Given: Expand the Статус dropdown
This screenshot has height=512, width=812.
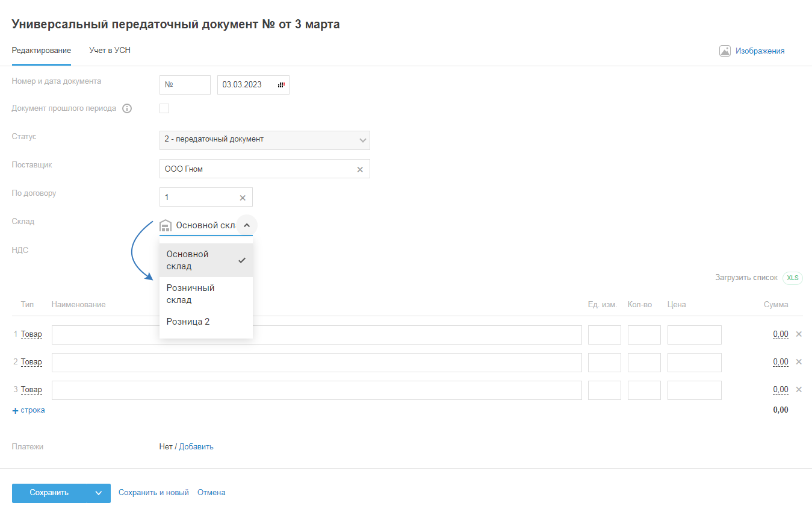Looking at the screenshot, I should [x=362, y=140].
